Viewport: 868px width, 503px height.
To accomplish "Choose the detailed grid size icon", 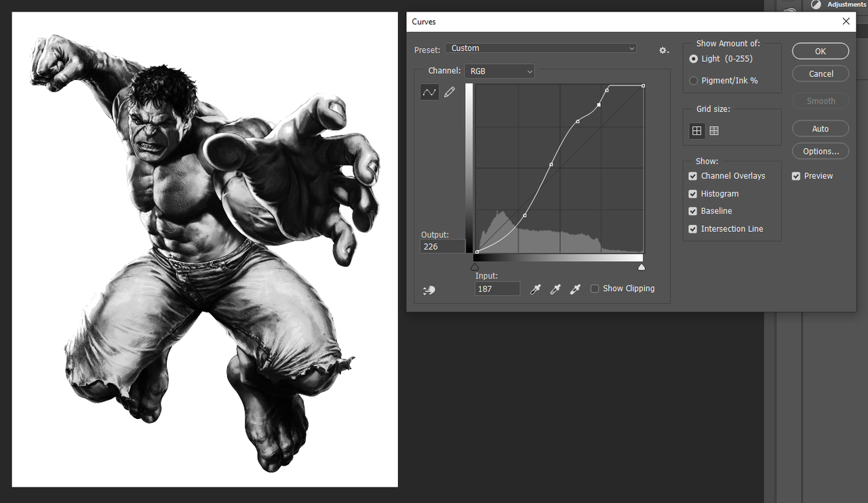I will pyautogui.click(x=714, y=131).
